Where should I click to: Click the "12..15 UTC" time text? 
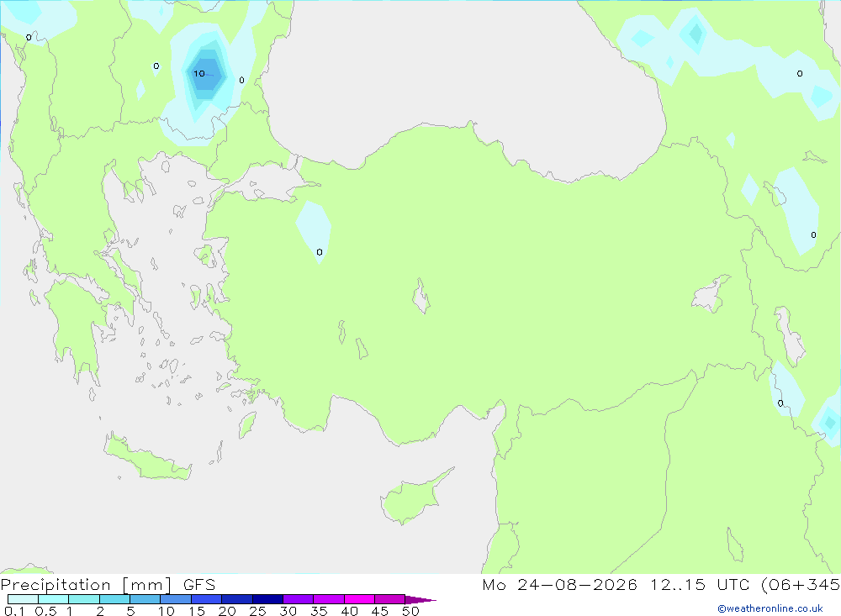(698, 584)
